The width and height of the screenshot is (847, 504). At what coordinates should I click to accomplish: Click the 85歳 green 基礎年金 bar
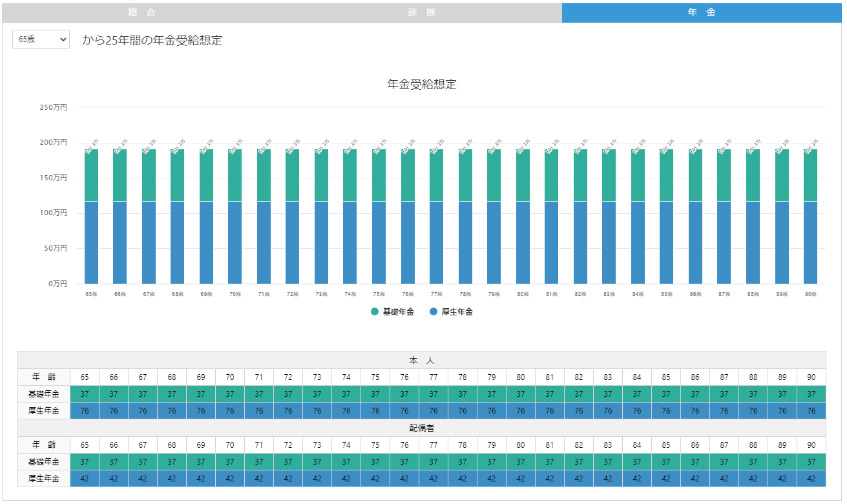[x=666, y=175]
